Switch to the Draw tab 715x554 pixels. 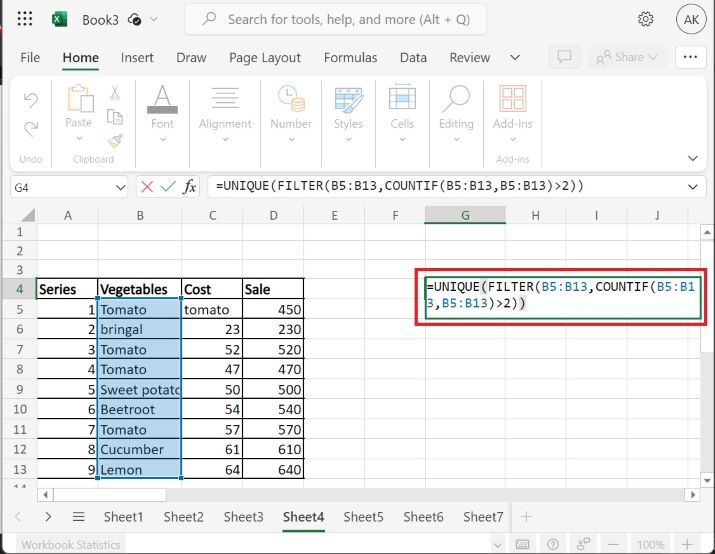[191, 57]
